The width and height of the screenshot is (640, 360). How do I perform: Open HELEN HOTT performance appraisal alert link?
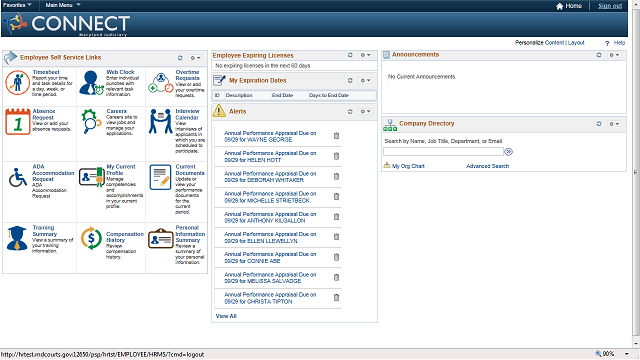click(x=270, y=156)
